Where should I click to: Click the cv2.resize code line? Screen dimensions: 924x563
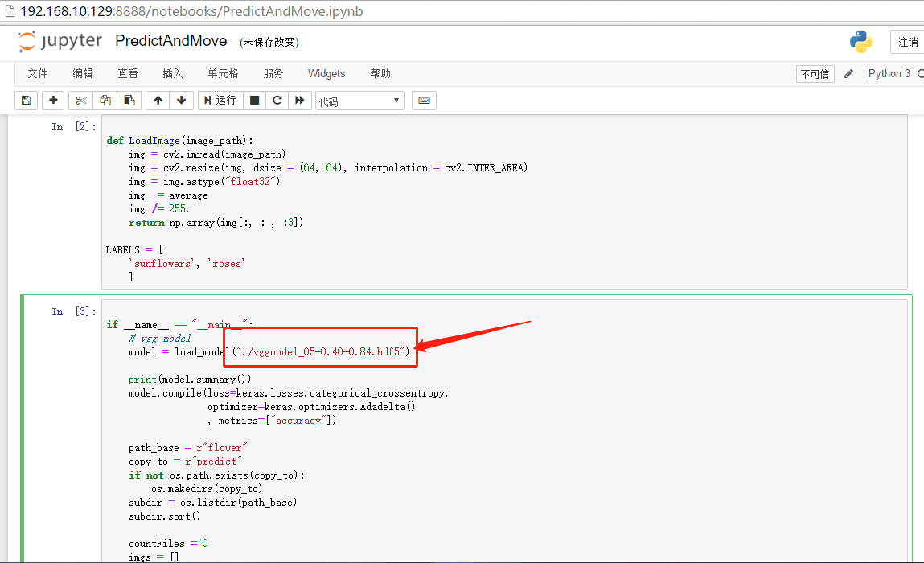pyautogui.click(x=328, y=168)
